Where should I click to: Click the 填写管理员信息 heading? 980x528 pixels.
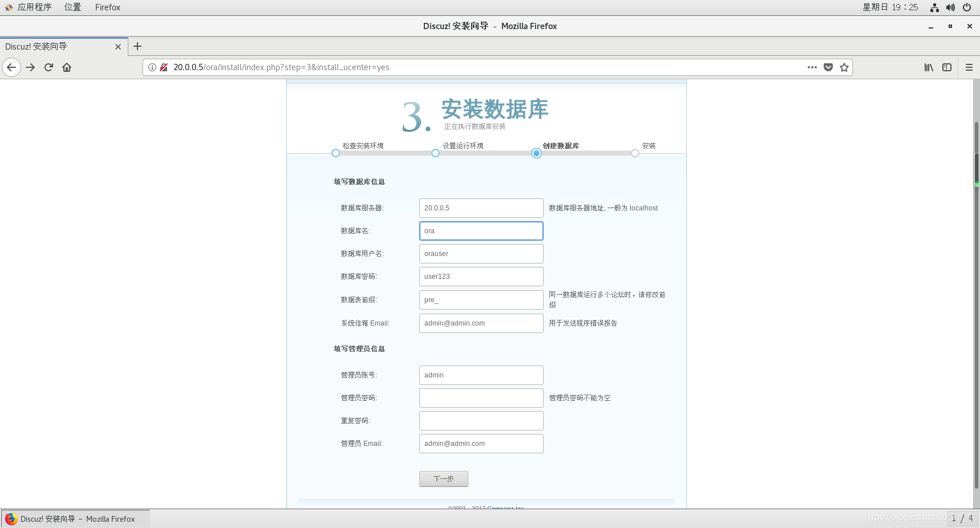[x=359, y=349]
